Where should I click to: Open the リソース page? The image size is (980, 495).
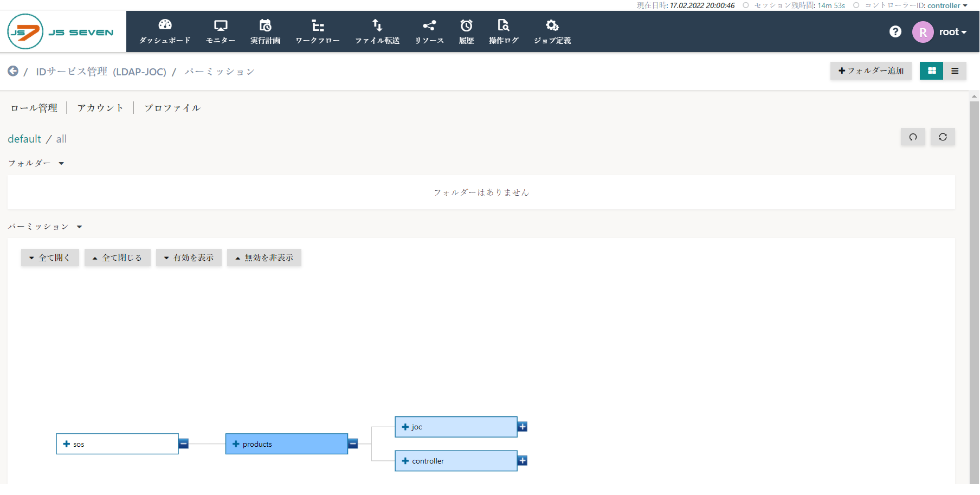click(x=429, y=31)
